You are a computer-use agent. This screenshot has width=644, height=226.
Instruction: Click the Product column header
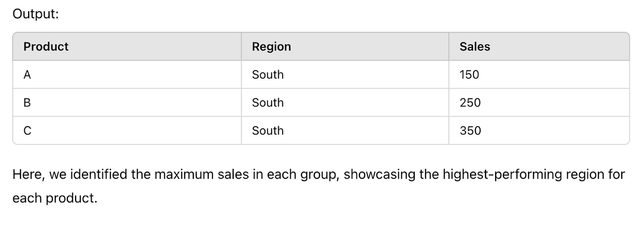click(127, 46)
